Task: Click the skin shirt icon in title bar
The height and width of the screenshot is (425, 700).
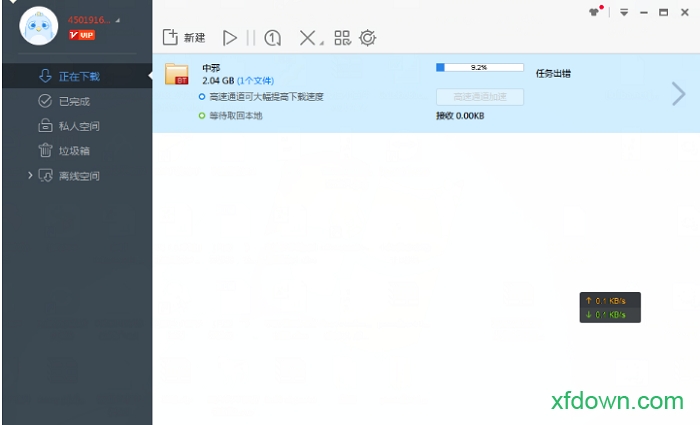Action: [x=595, y=12]
